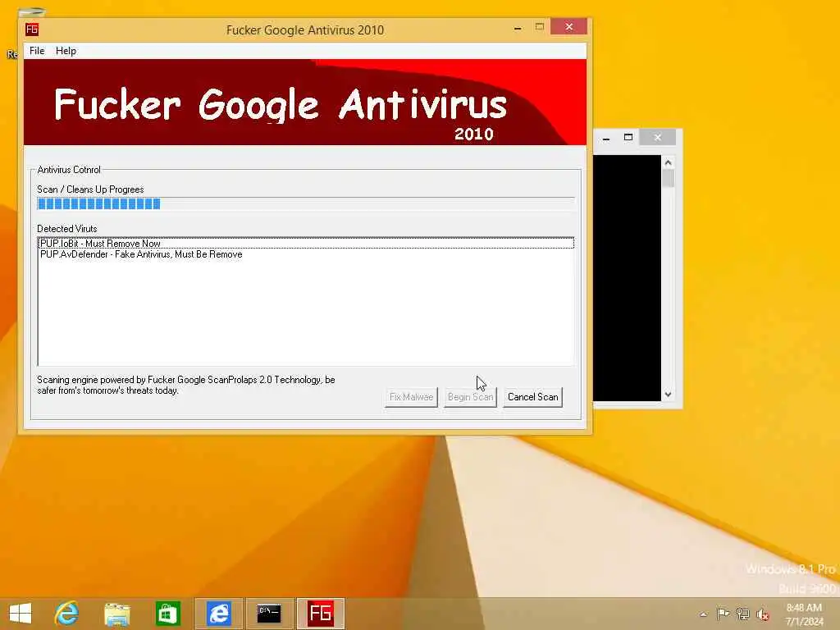Switch to Command Prompt taskbar icon
The width and height of the screenshot is (840, 630).
pyautogui.click(x=269, y=614)
